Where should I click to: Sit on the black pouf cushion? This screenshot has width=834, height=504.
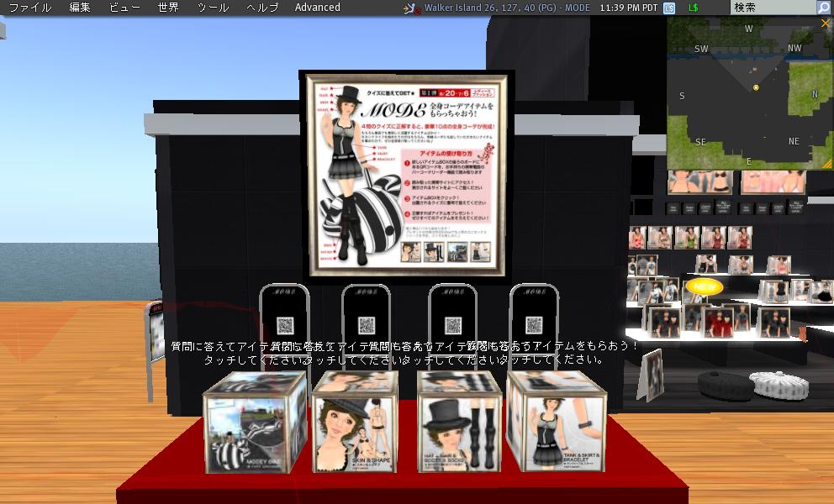click(726, 385)
